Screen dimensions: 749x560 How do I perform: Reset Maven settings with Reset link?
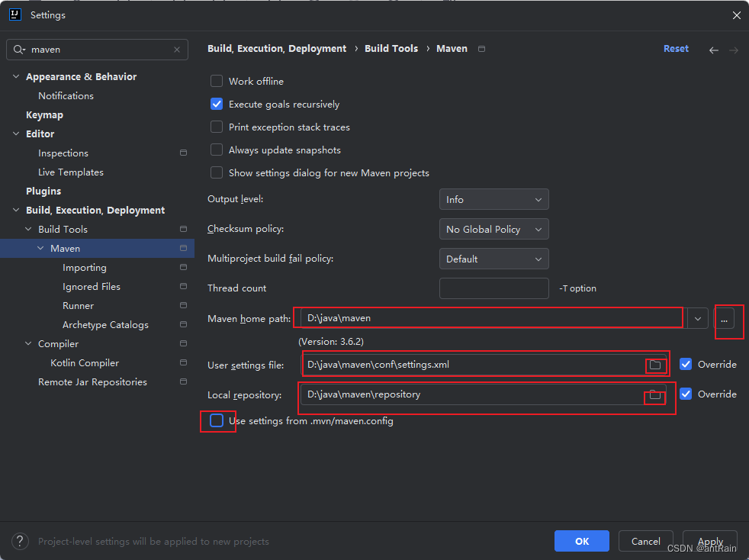676,49
